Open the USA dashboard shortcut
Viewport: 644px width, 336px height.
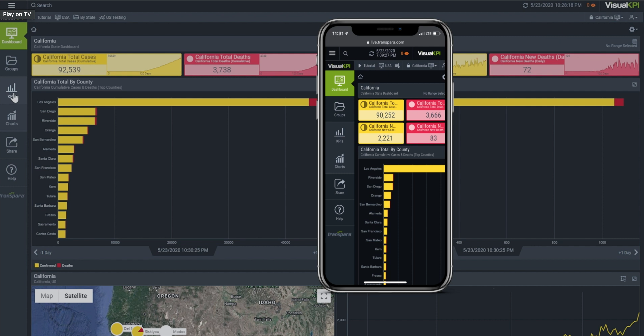tap(62, 17)
